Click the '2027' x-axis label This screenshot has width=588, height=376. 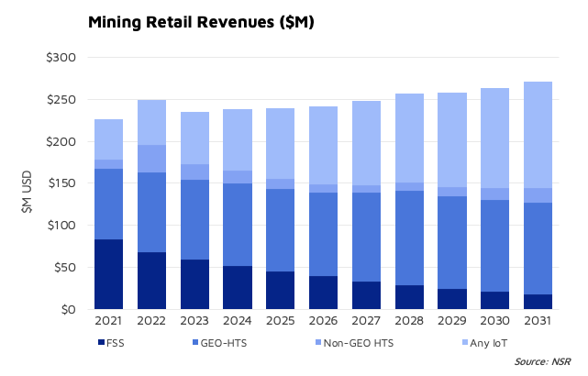pyautogui.click(x=366, y=321)
